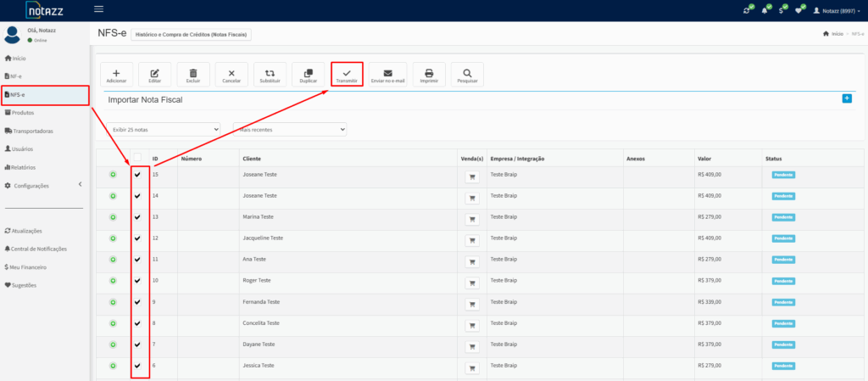
Task: Uncheck the checkbox for ID 12
Action: pyautogui.click(x=137, y=238)
